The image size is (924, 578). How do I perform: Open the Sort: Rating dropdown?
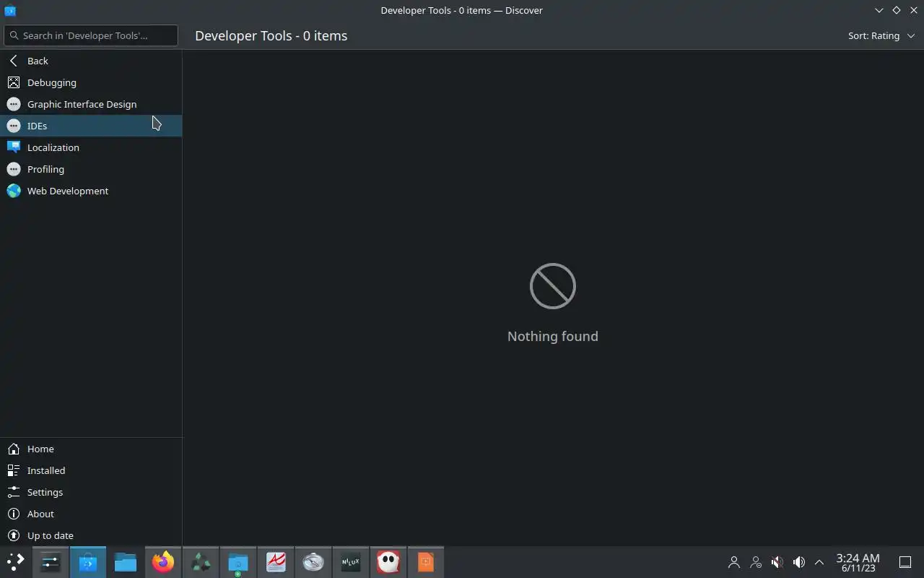tap(881, 35)
